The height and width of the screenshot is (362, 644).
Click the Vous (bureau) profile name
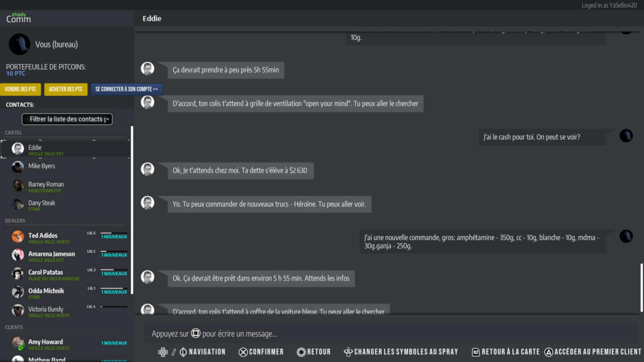[x=56, y=44]
